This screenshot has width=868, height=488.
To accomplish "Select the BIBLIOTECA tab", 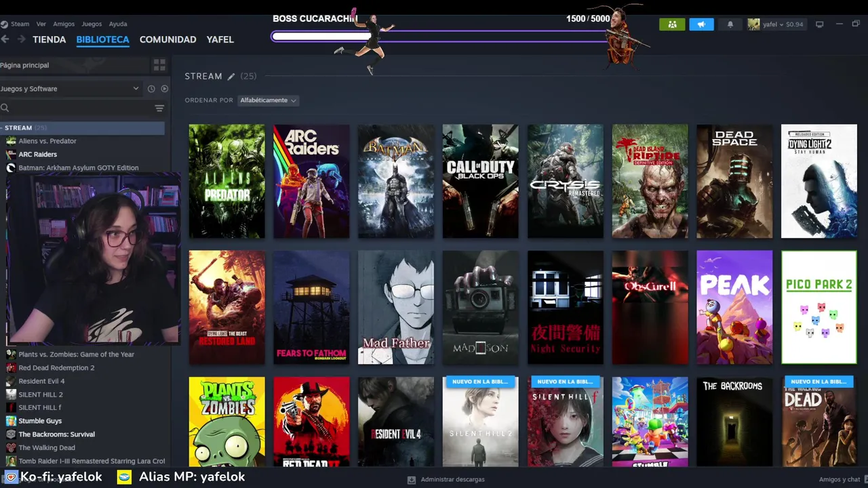I will coord(102,39).
